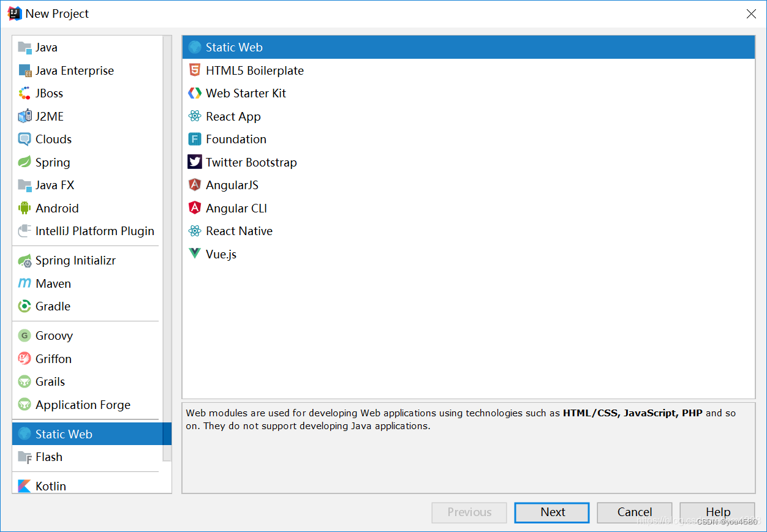Click the Java folder icon in sidebar
Screen dimensions: 767x532
[25, 47]
